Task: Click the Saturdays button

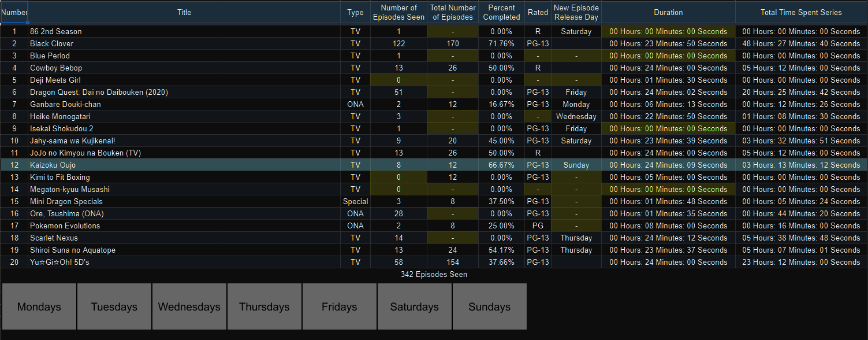Action: point(415,306)
